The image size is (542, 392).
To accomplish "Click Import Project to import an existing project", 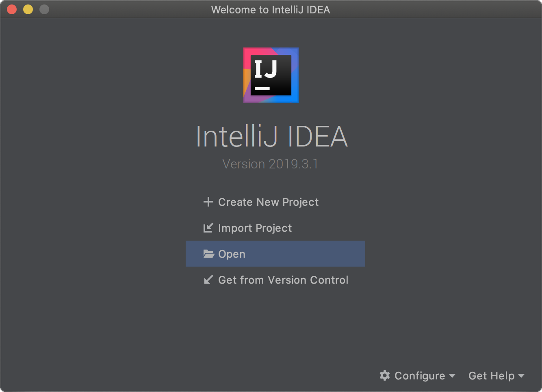I will pyautogui.click(x=255, y=228).
